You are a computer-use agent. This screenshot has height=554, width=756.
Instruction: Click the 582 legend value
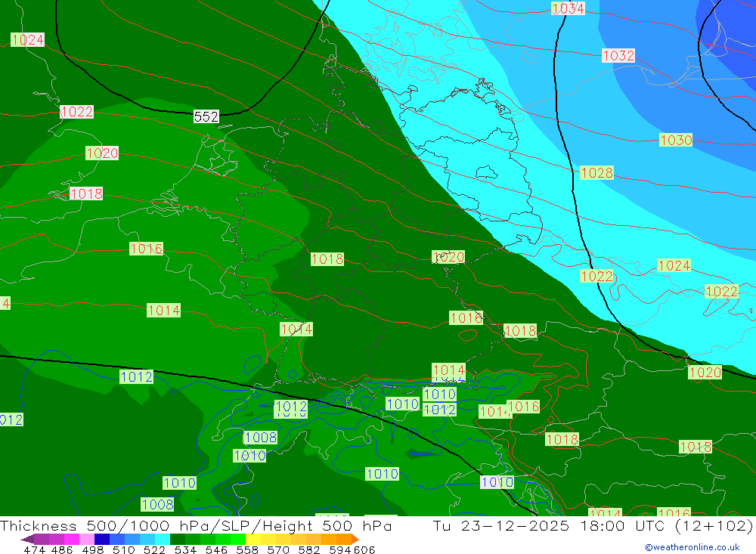309,549
